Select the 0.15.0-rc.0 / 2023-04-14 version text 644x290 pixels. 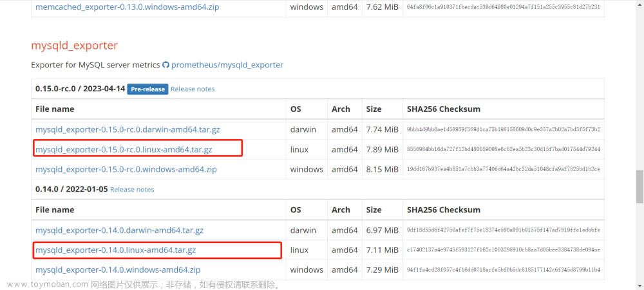pyautogui.click(x=80, y=89)
